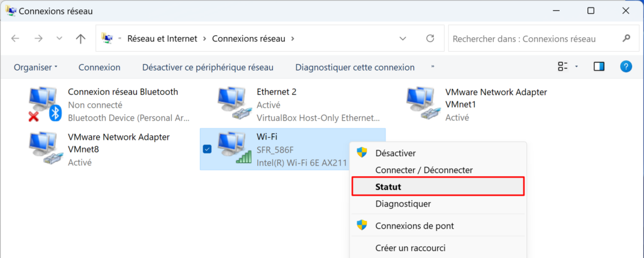Screen dimensions: 644x258
Task: Choose Désactiver in the context menu
Action: tap(395, 153)
